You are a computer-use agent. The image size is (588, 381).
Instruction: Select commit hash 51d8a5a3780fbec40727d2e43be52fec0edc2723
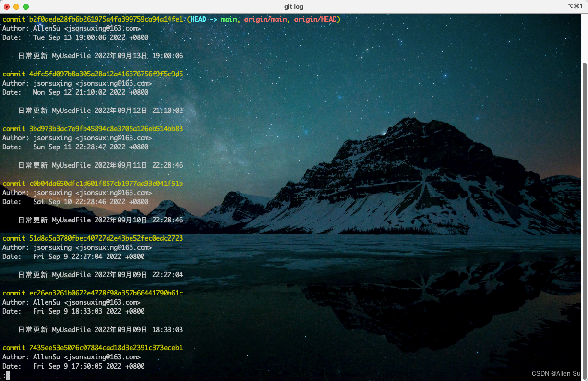106,238
